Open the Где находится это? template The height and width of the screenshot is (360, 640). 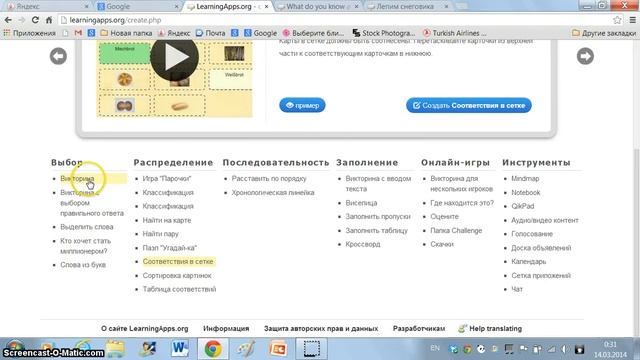pos(462,203)
